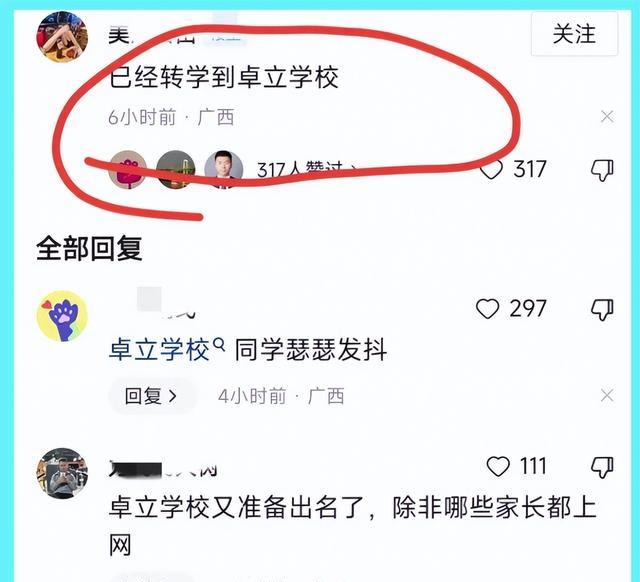Image resolution: width=640 pixels, height=582 pixels.
Task: Open the purple paw avatar profile
Action: [62, 316]
